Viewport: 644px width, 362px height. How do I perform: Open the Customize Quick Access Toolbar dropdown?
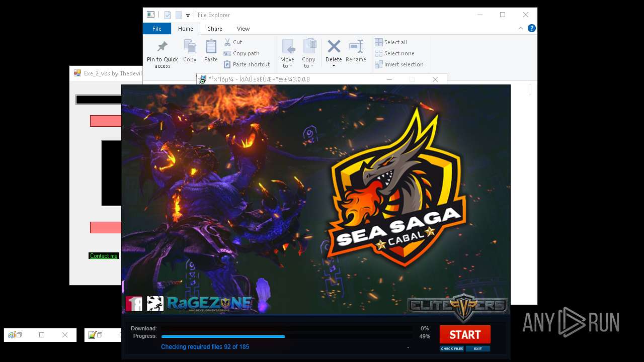point(188,16)
